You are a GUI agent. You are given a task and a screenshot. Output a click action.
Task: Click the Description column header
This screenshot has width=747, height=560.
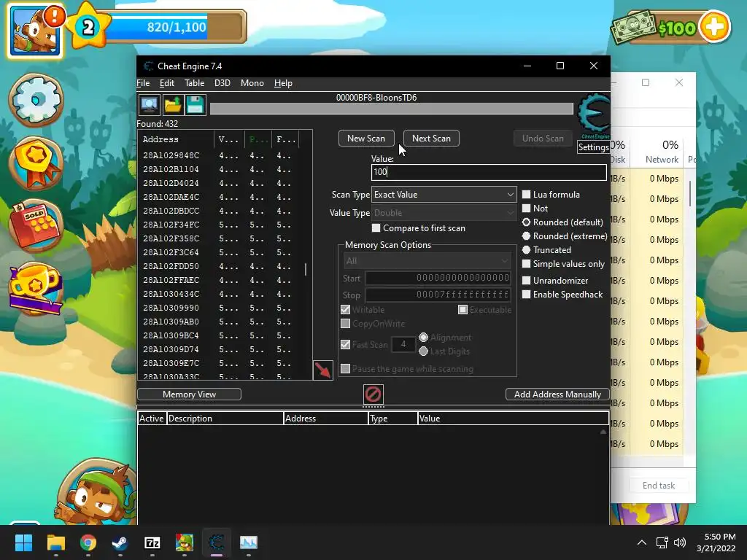pyautogui.click(x=225, y=419)
